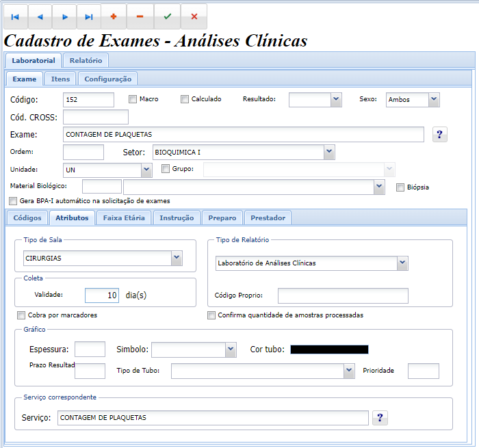Focus the Cód. CROSS input field

click(x=96, y=117)
